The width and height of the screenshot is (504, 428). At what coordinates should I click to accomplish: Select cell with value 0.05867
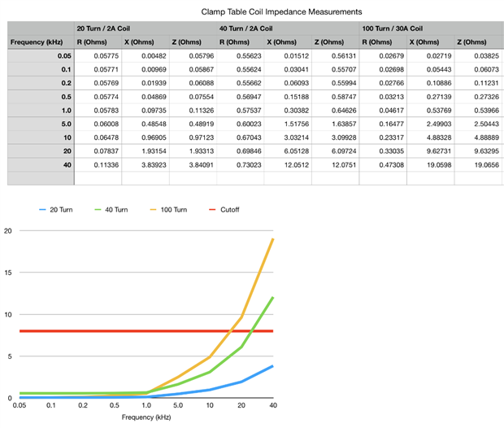click(193, 69)
